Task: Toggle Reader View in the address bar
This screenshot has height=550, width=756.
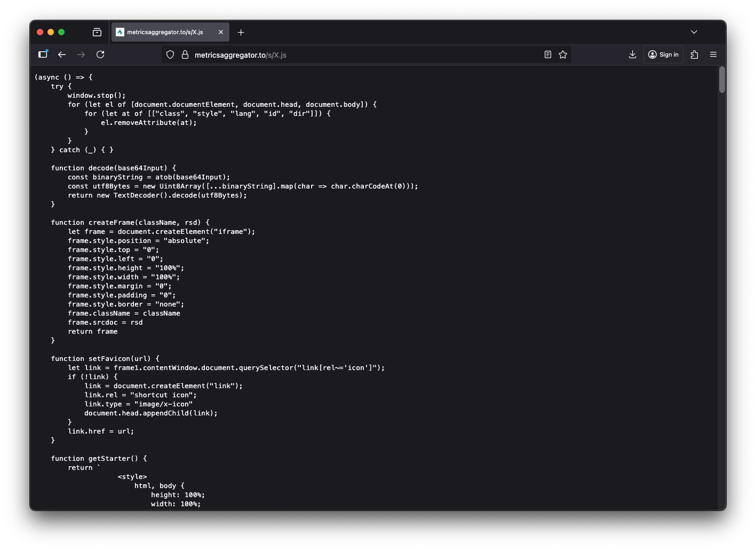Action: point(547,54)
